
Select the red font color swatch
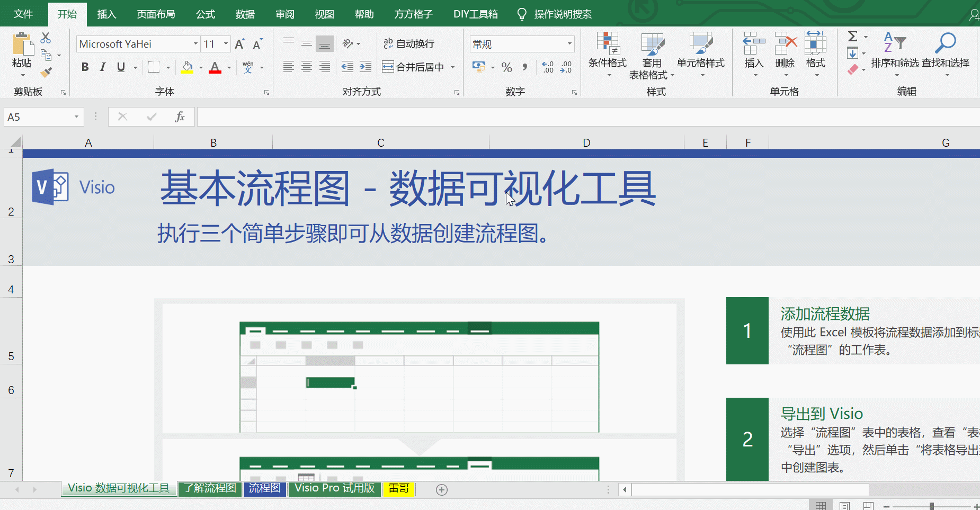coord(216,70)
